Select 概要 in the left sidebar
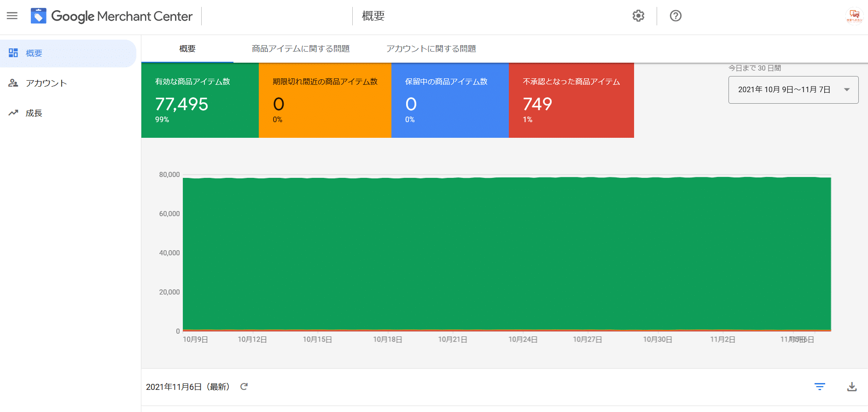Image resolution: width=868 pixels, height=412 pixels. pyautogui.click(x=68, y=53)
